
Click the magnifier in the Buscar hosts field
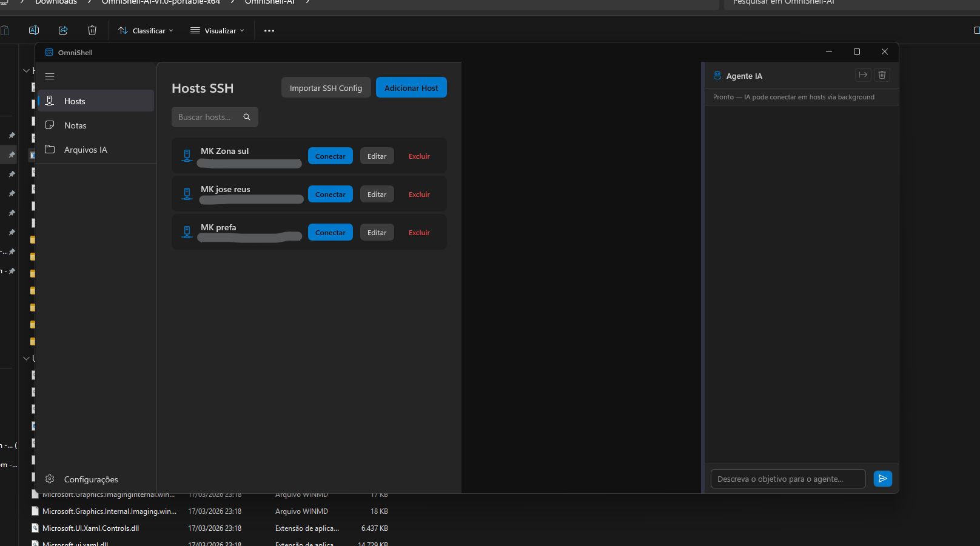pos(246,116)
